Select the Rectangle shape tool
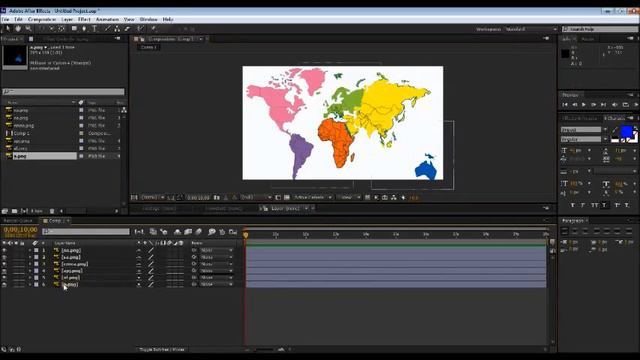This screenshot has height=360, width=640. coord(74,29)
